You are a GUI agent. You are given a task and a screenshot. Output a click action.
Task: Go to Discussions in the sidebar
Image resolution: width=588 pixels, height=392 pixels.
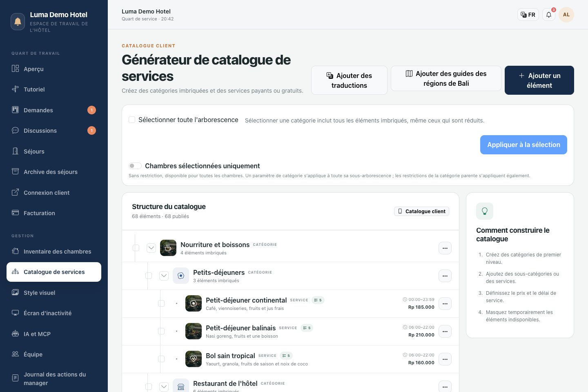pyautogui.click(x=54, y=130)
